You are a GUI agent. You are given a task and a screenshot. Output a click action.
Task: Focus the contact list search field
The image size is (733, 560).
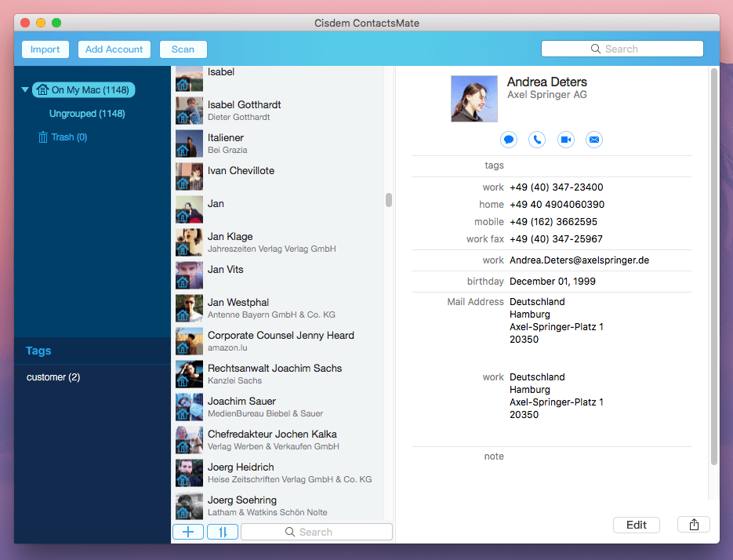(317, 532)
